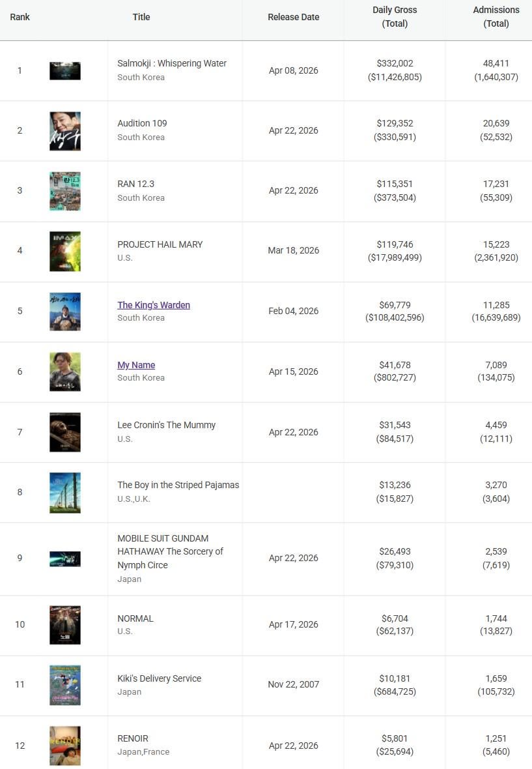
Task: Click the Kiki's Delivery Service poster
Action: coord(65,685)
